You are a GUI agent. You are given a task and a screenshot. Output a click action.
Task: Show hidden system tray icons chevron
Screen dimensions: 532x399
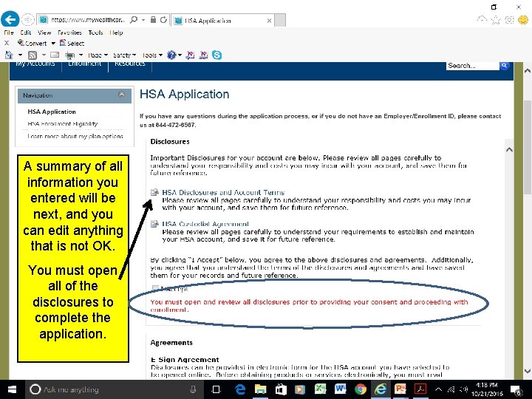point(438,389)
